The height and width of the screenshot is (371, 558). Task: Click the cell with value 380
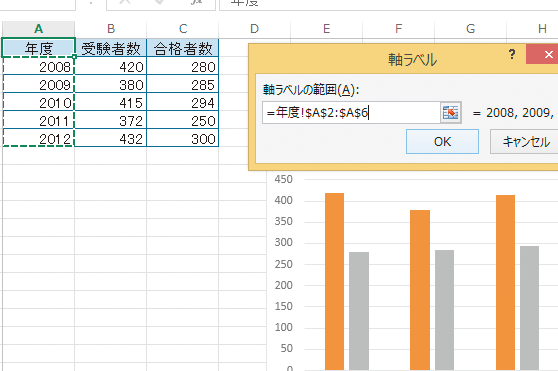click(x=111, y=84)
